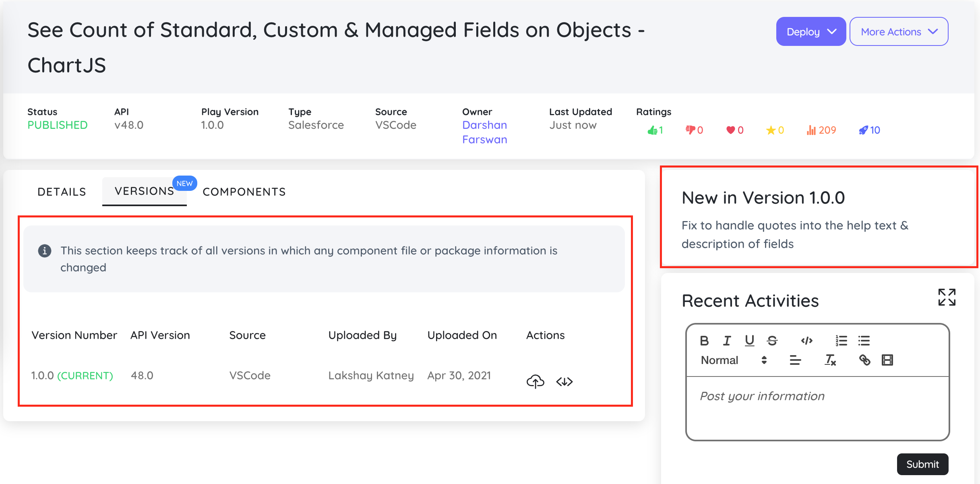Image resolution: width=980 pixels, height=484 pixels.
Task: Insert a bulleted list
Action: coord(864,341)
